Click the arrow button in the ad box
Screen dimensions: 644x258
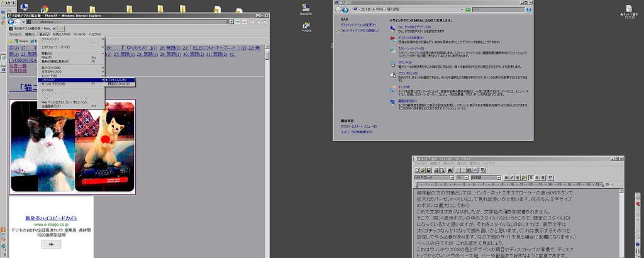(51, 244)
